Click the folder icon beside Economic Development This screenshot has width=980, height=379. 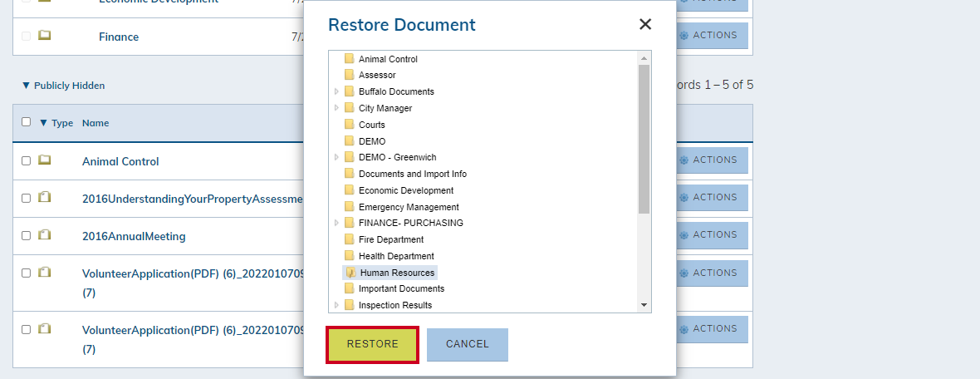pos(350,191)
